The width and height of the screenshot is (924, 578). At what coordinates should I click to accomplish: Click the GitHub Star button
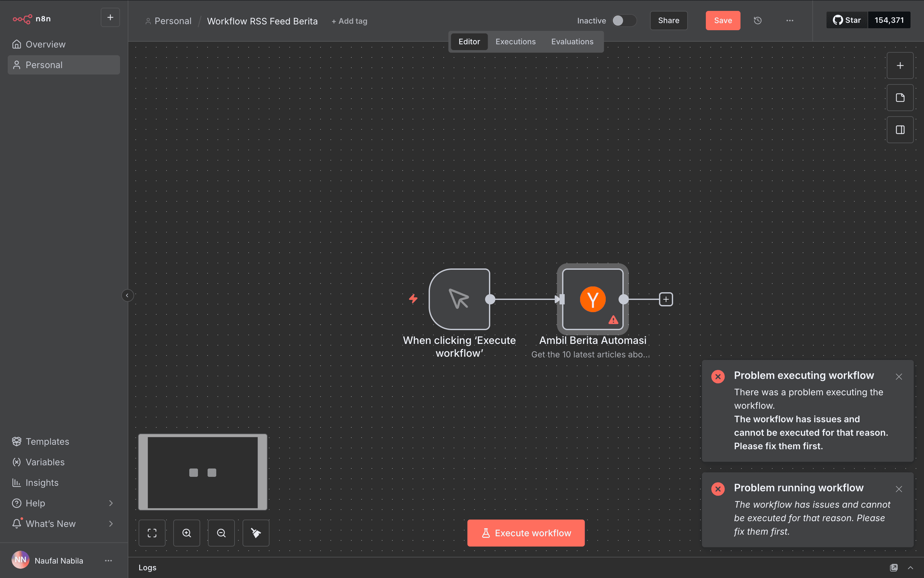847,20
